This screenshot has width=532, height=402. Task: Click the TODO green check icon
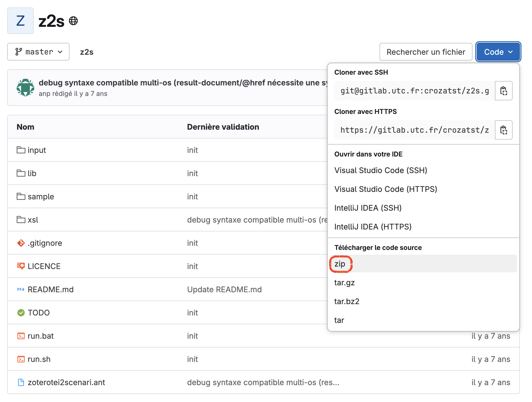21,313
